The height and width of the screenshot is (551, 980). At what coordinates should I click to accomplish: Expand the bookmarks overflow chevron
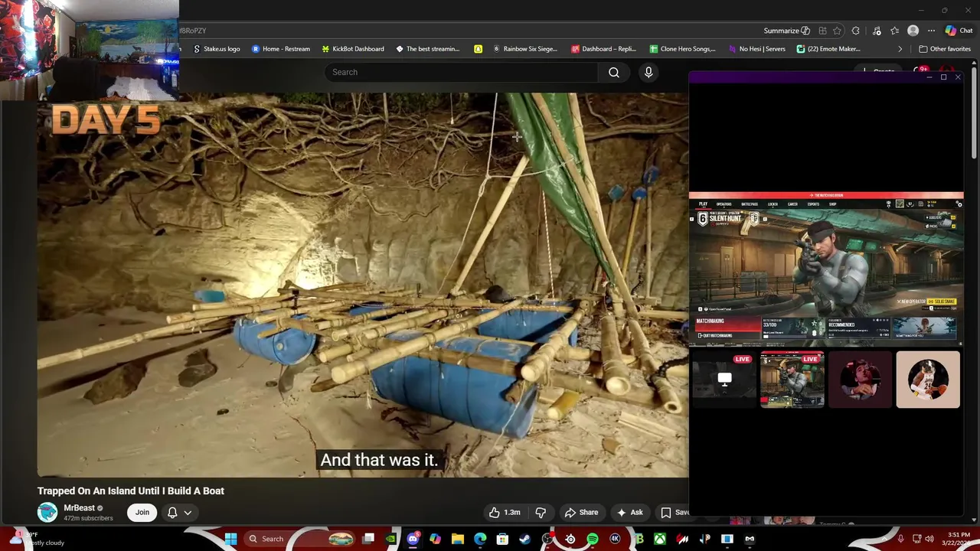(900, 49)
